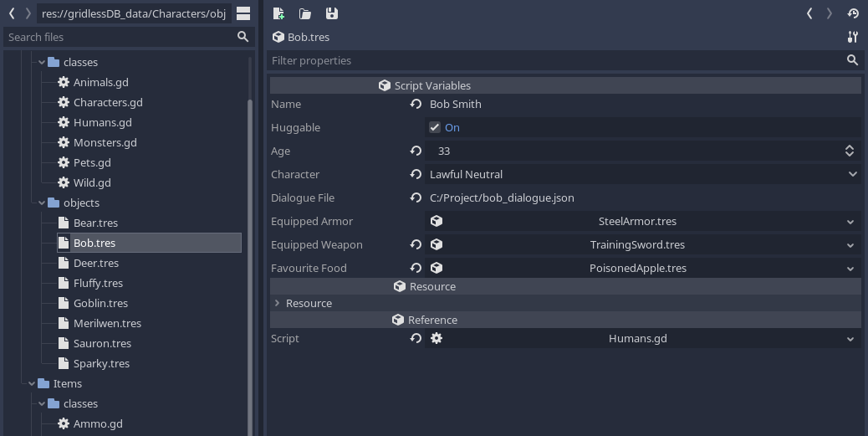Viewport: 868px width, 436px height.
Task: Click the load resource folder icon
Action: tap(305, 13)
